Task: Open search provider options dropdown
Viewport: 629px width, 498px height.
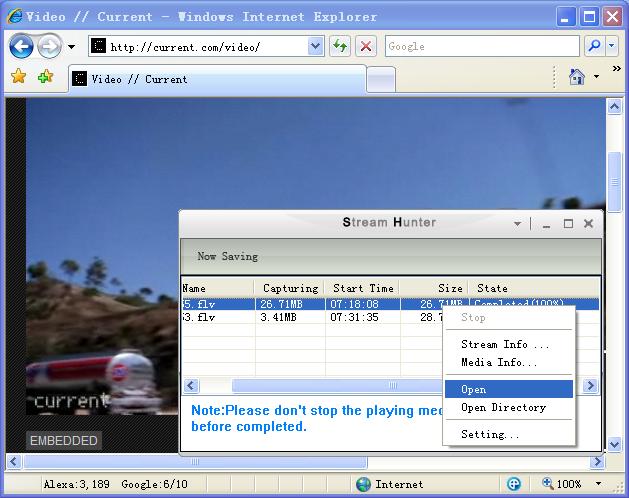Action: point(611,47)
